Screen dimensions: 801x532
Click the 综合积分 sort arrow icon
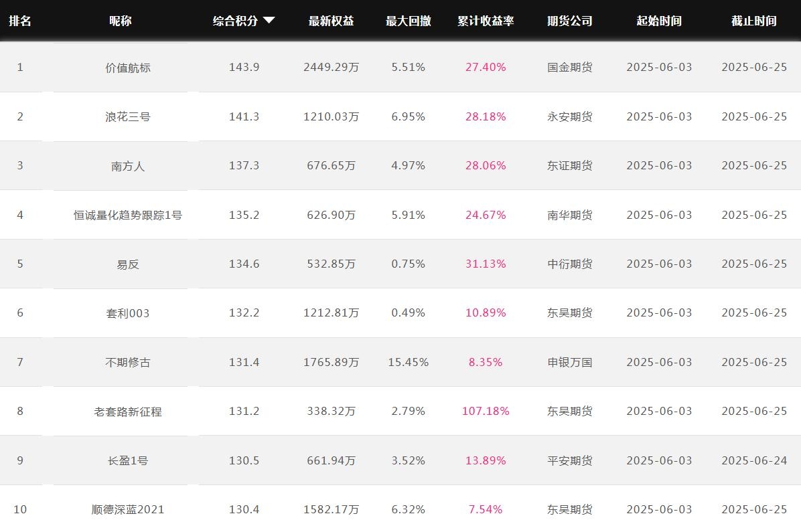(269, 21)
